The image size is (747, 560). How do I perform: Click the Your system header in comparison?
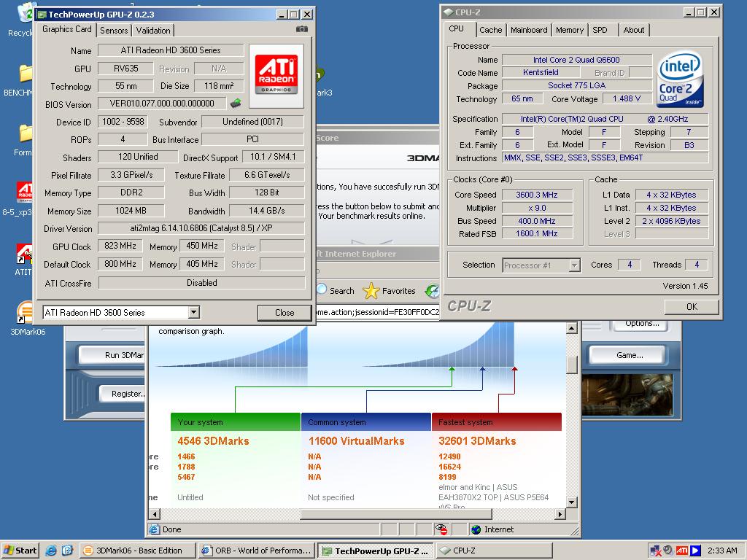point(236,422)
